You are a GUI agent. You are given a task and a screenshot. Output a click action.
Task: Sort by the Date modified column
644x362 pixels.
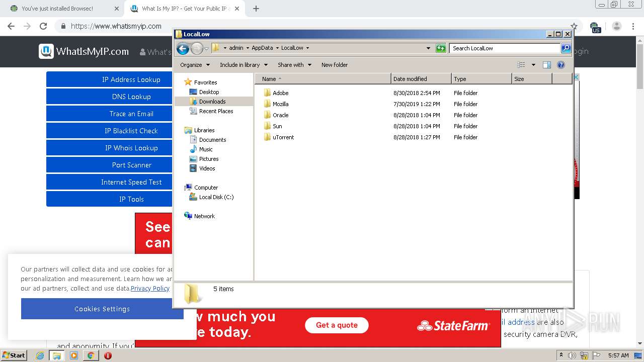[421, 79]
